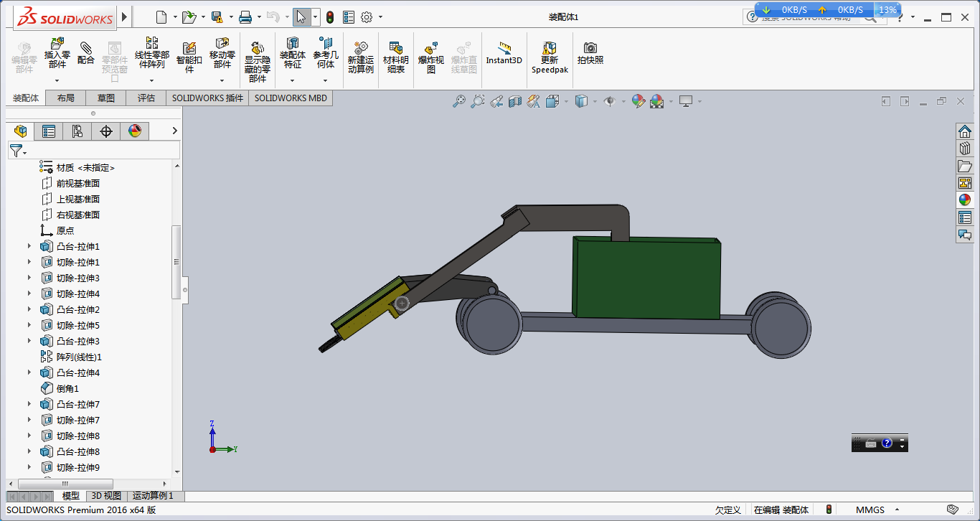The width and height of the screenshot is (980, 521).
Task: Select 阵列(线性)1 feature
Action: coord(80,357)
